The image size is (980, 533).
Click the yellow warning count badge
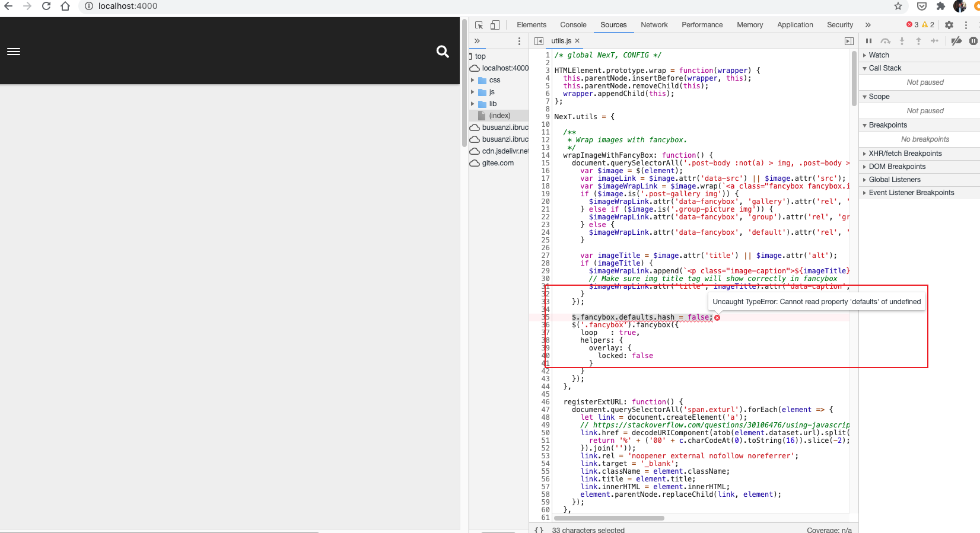[928, 25]
